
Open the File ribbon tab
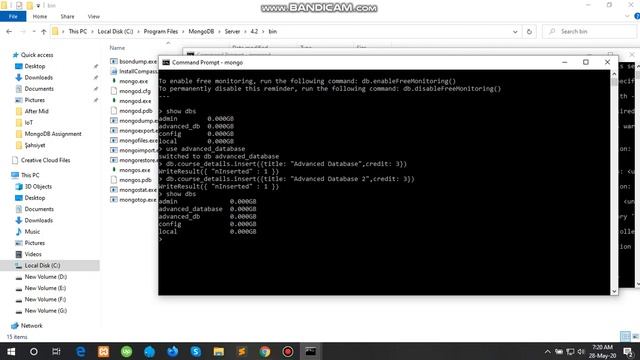(x=13, y=16)
